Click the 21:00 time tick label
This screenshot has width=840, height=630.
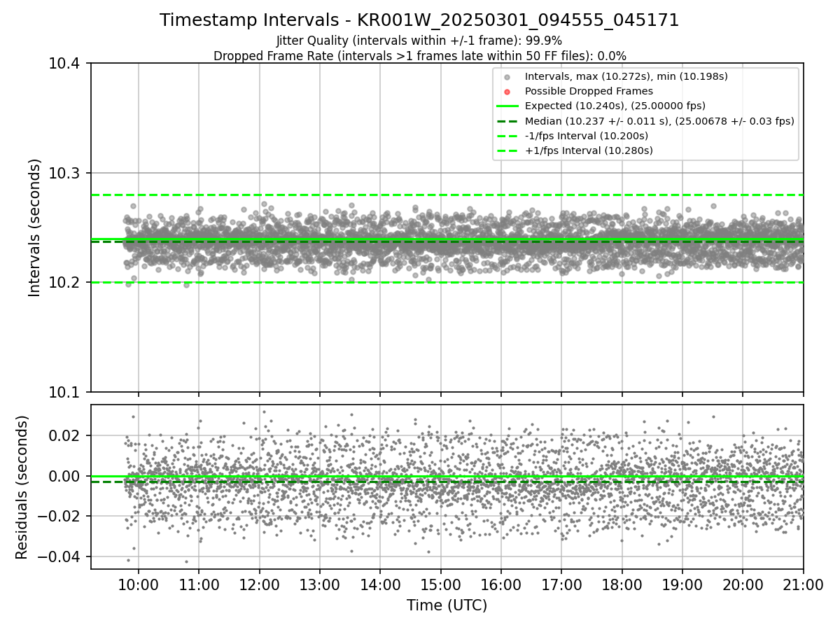click(x=803, y=584)
